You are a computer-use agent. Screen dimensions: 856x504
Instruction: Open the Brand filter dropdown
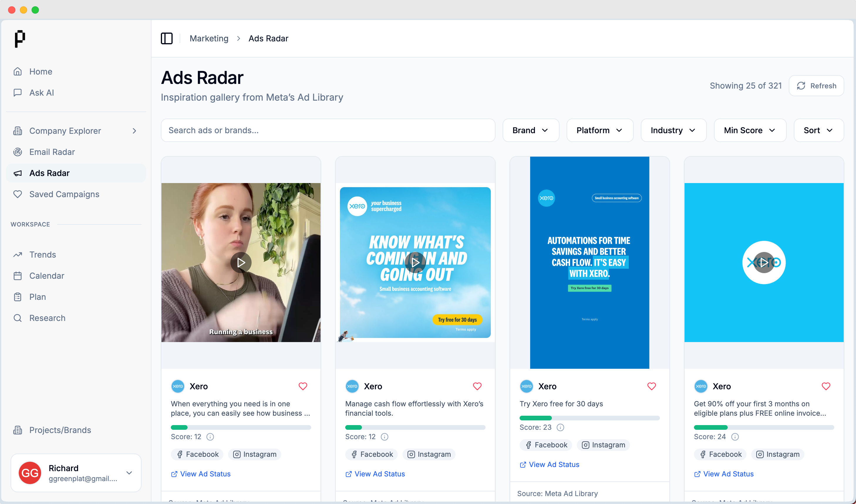530,130
